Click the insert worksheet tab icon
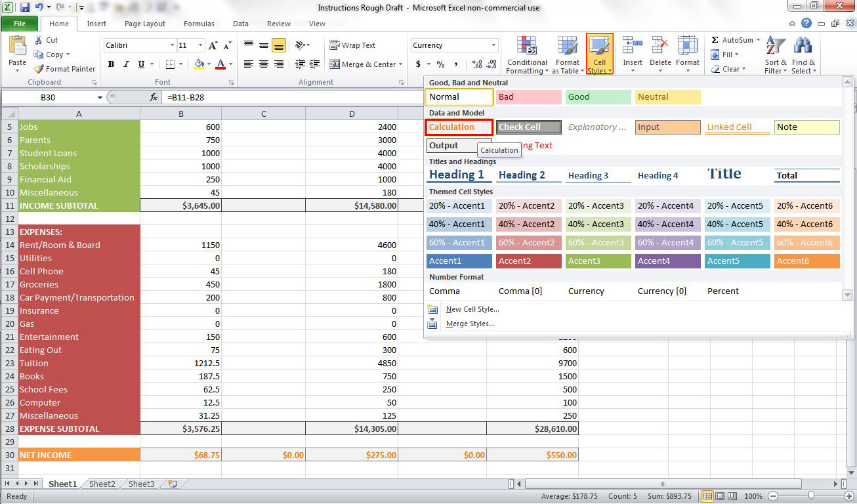This screenshot has height=504, width=857. tap(172, 484)
